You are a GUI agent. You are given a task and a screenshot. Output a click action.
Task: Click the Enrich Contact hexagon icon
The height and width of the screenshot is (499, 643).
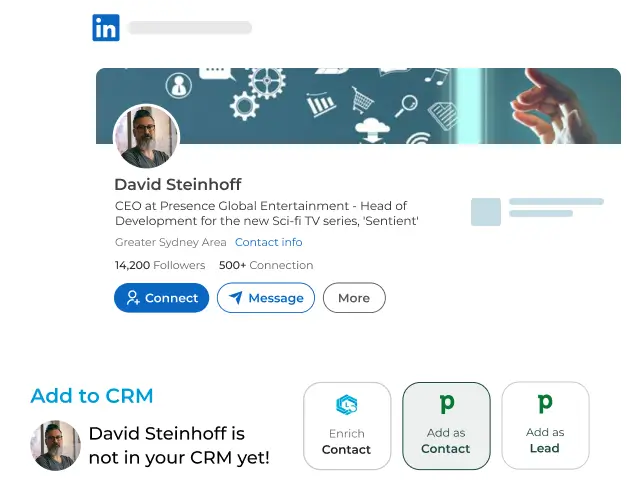[347, 405]
